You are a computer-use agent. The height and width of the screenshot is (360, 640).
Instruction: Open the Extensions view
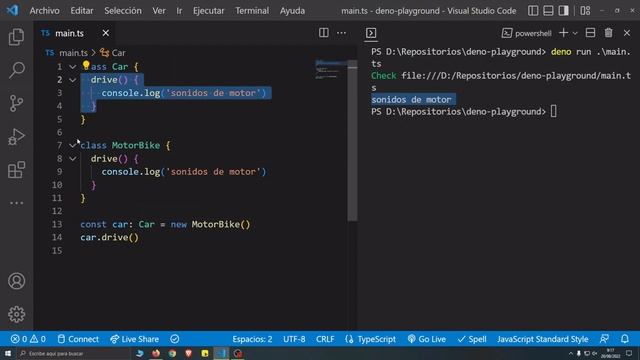click(16, 170)
